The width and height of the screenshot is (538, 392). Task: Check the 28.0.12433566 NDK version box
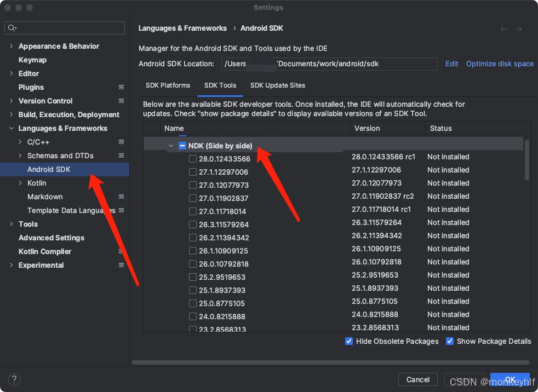point(193,159)
